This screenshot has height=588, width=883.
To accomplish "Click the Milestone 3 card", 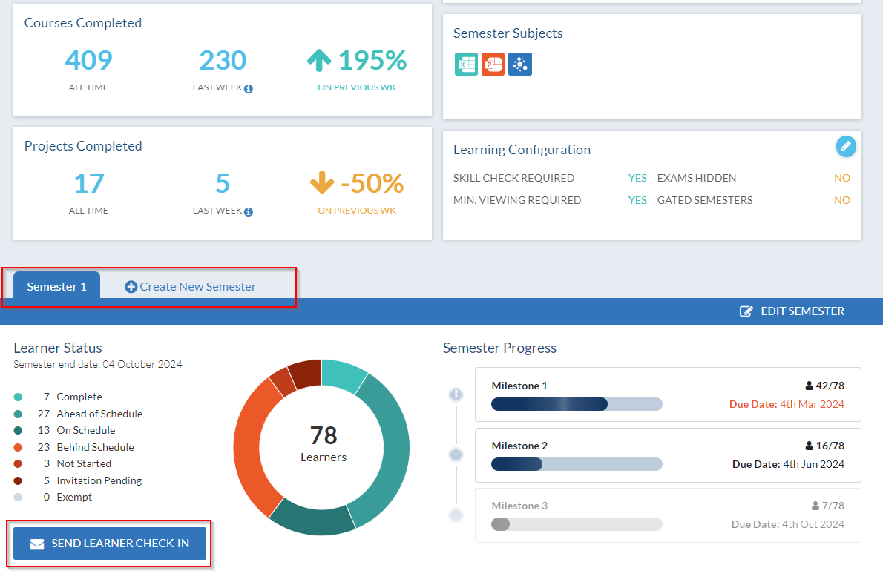I will [668, 515].
